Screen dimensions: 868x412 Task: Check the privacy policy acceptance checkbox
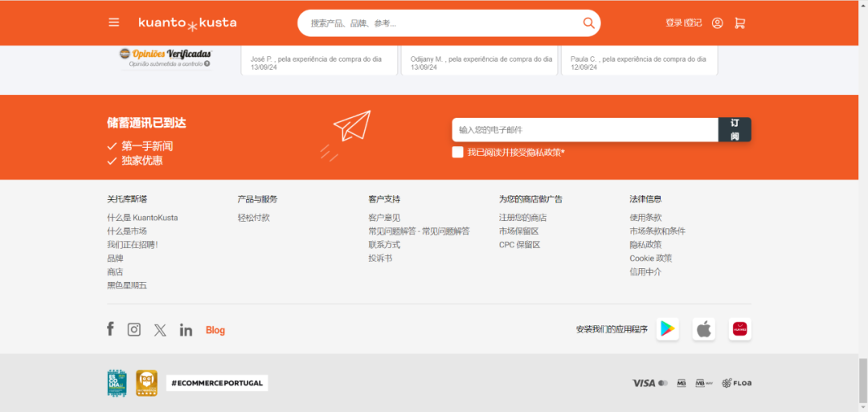click(457, 152)
